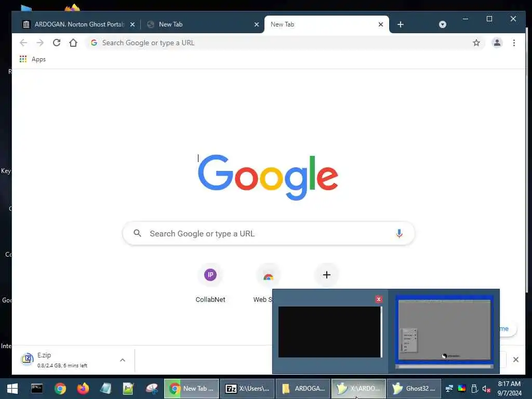
Task: Switch to the 7-Zip X:\Users taskbar button
Action: [x=247, y=389]
